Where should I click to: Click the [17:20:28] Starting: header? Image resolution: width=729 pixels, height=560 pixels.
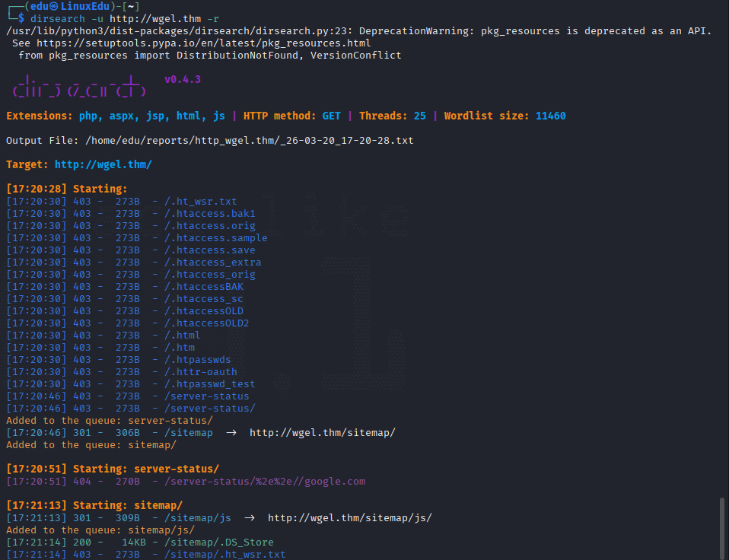click(67, 189)
